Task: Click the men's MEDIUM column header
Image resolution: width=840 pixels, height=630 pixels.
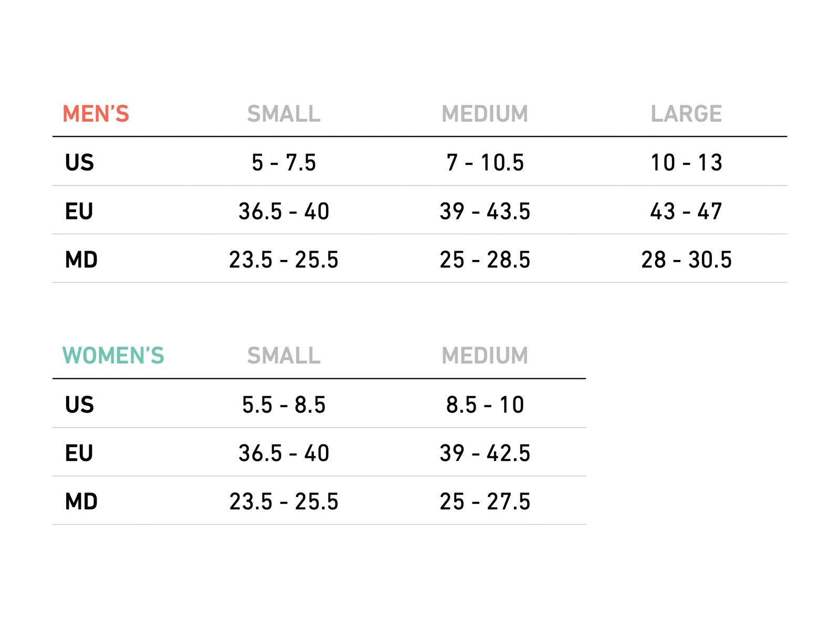Action: 485,114
